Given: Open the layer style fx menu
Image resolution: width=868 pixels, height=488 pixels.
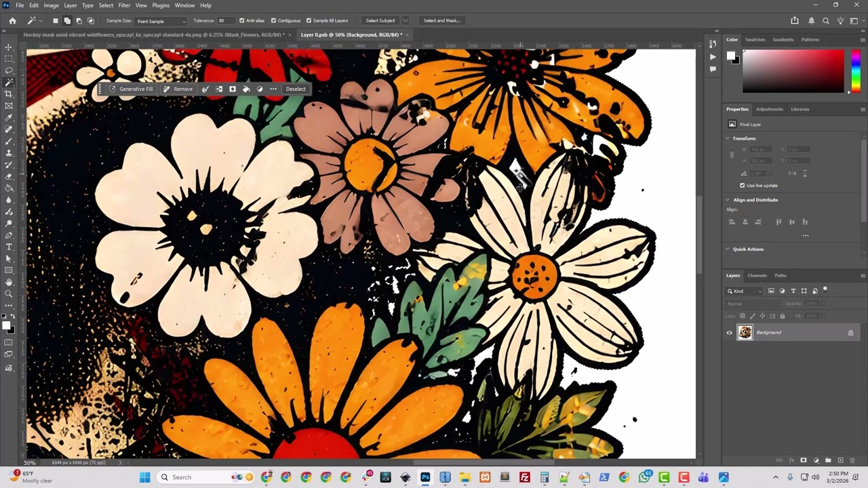Looking at the screenshot, I should pyautogui.click(x=791, y=460).
